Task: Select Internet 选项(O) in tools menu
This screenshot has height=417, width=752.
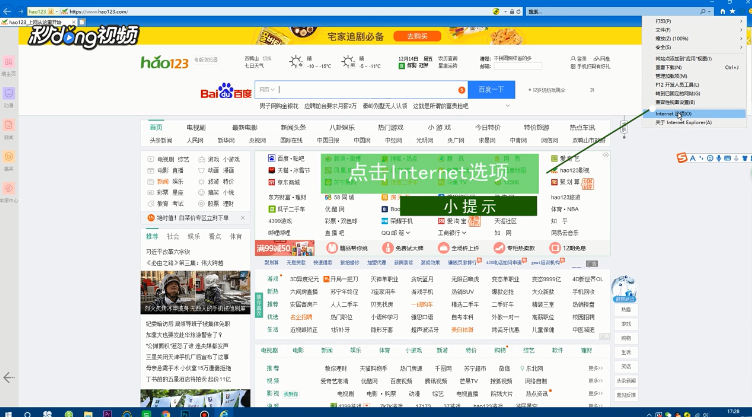Action: coord(694,114)
